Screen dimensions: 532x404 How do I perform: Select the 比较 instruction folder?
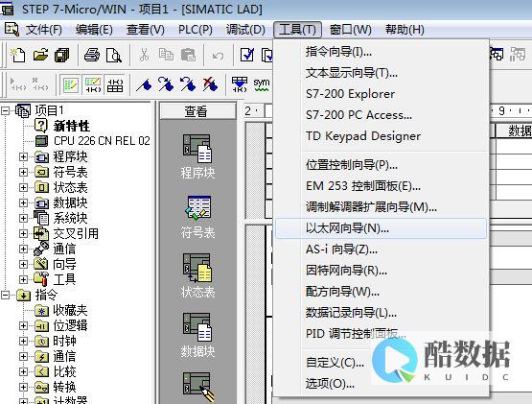tap(64, 371)
